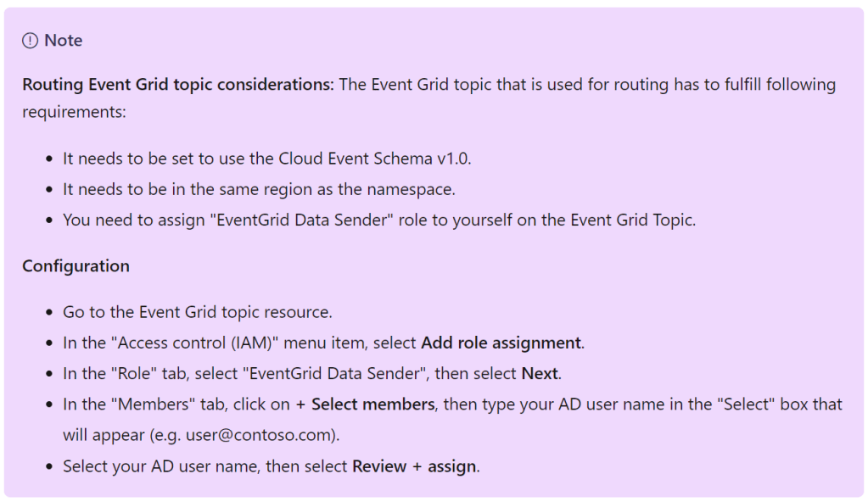Viewport: 868px width, 502px height.
Task: Click the Note info icon
Action: tap(31, 41)
